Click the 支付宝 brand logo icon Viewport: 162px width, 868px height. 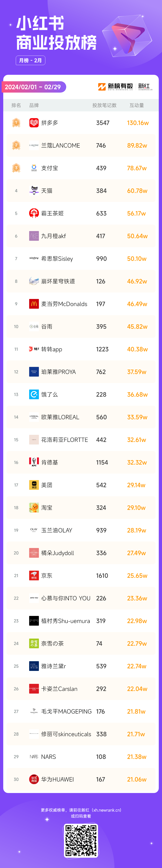click(34, 168)
